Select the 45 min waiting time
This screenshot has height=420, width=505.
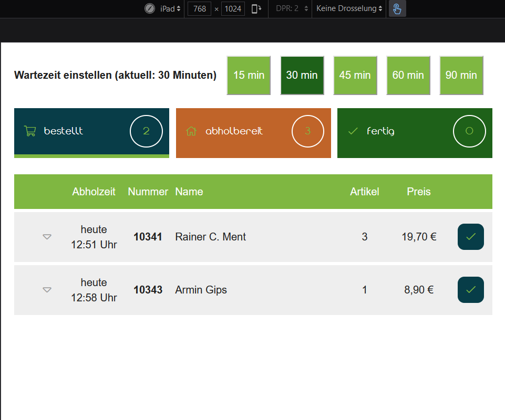coord(355,75)
